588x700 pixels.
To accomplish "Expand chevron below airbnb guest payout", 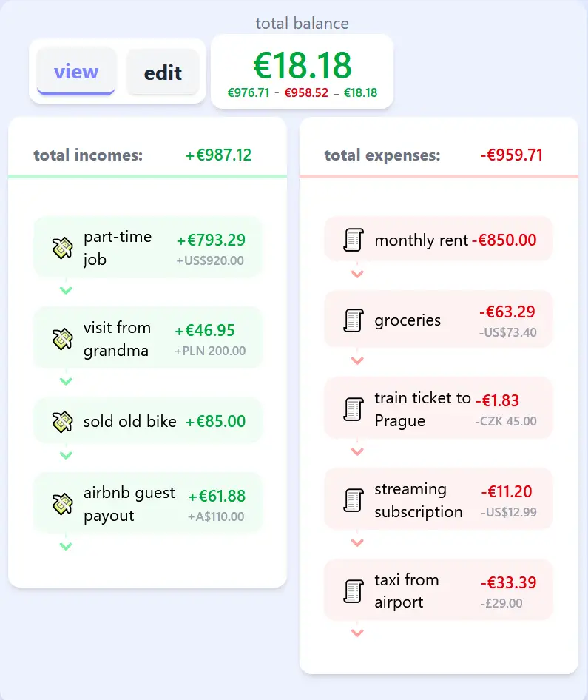I will (x=66, y=546).
